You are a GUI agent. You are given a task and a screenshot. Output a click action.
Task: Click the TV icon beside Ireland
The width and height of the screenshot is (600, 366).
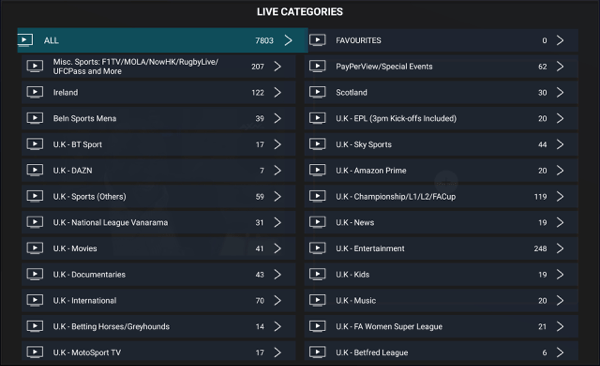point(35,92)
